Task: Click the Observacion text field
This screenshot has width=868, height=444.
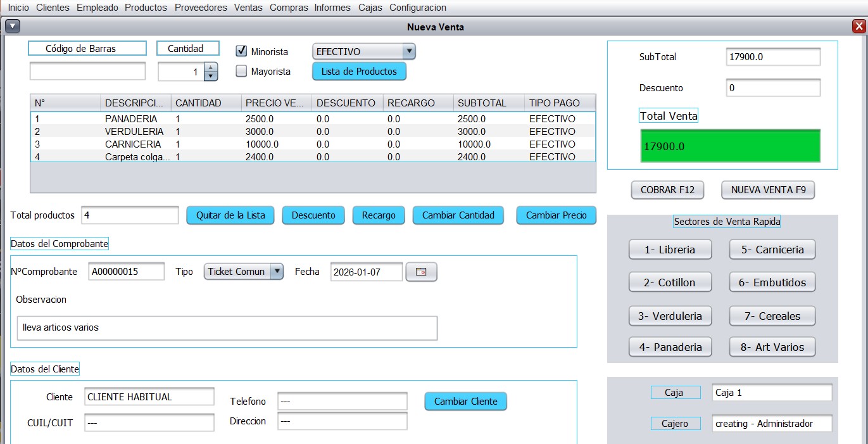Action: tap(227, 328)
